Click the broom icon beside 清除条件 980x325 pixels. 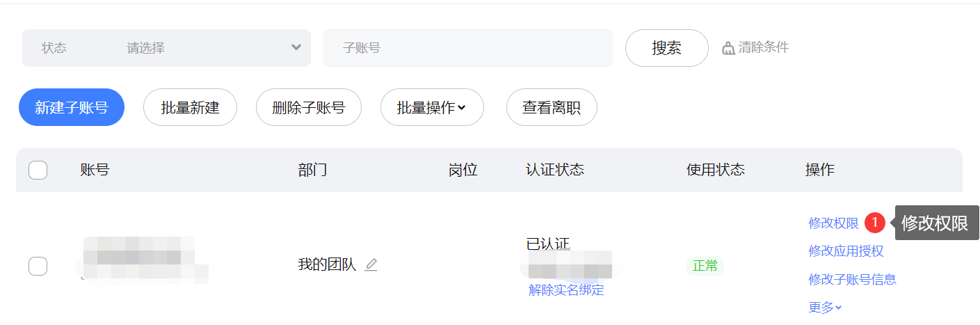[x=728, y=48]
